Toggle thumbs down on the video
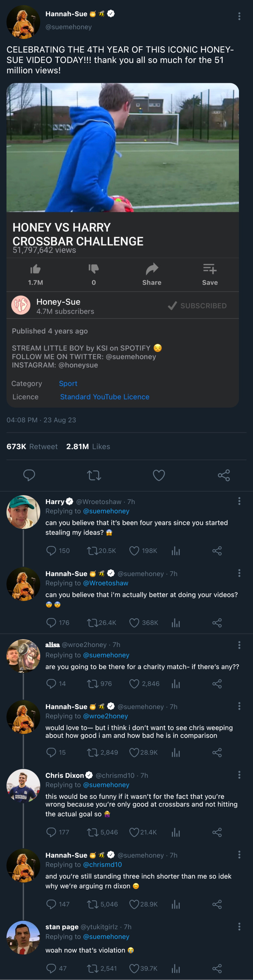 (93, 269)
